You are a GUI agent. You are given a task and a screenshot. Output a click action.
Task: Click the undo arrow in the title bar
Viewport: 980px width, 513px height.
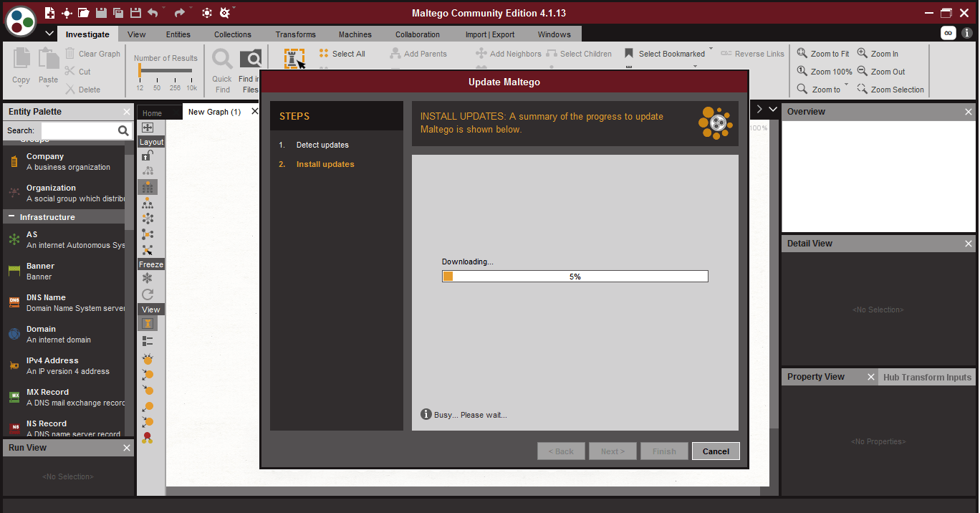pos(153,13)
